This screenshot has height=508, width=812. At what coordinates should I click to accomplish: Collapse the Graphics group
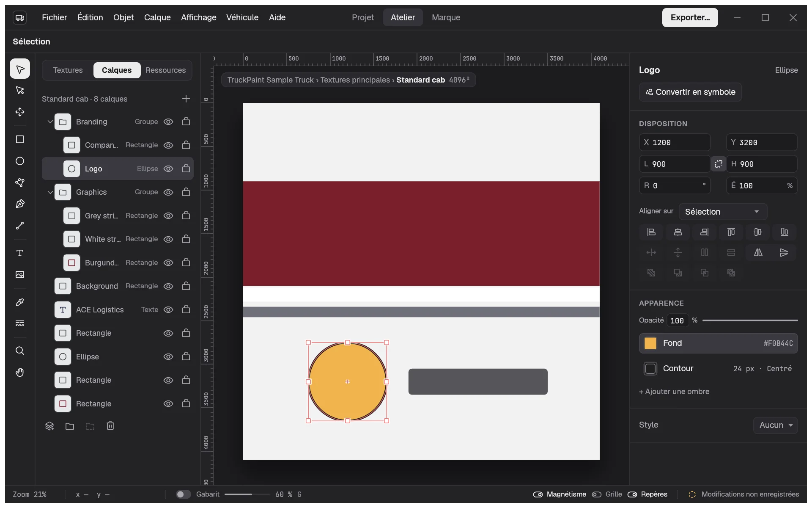tap(50, 192)
